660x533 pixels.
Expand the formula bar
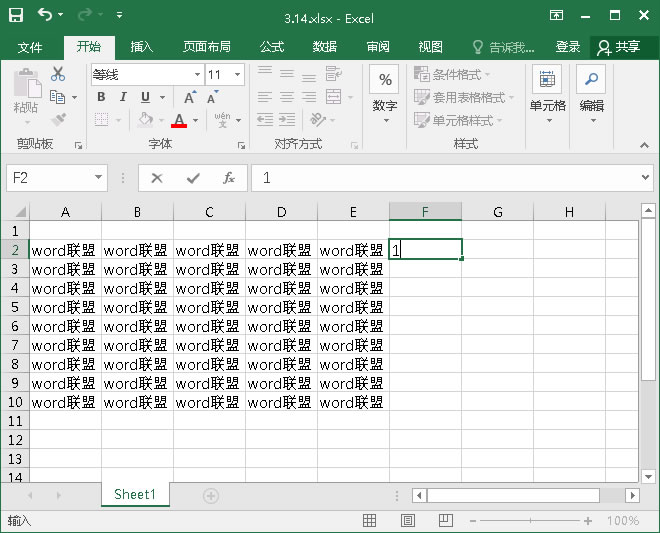pos(645,177)
